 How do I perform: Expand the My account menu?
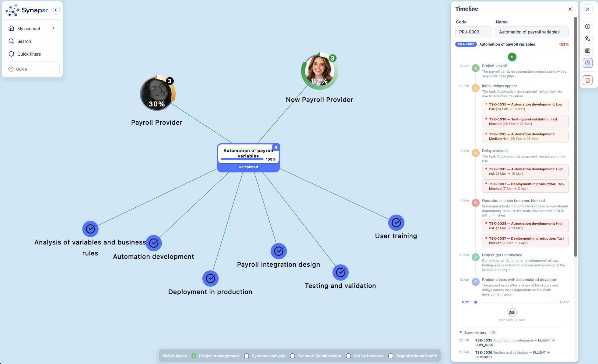coord(29,28)
